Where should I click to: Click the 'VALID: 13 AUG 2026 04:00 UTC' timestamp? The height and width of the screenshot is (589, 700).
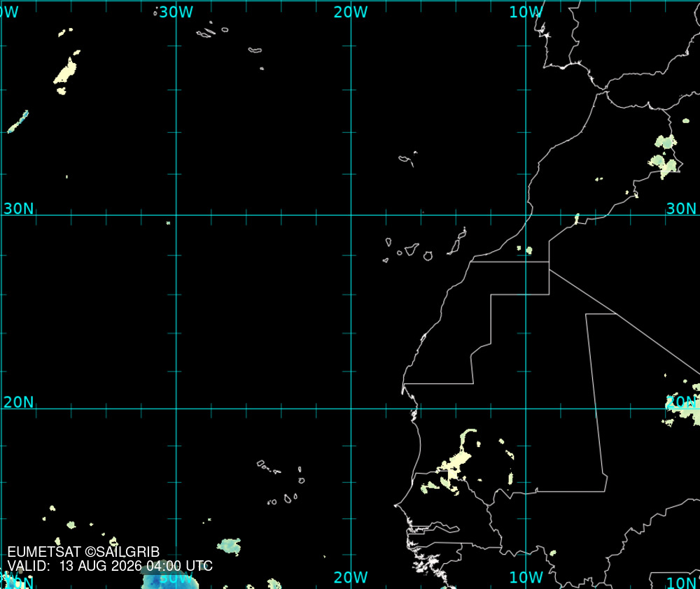tap(110, 566)
